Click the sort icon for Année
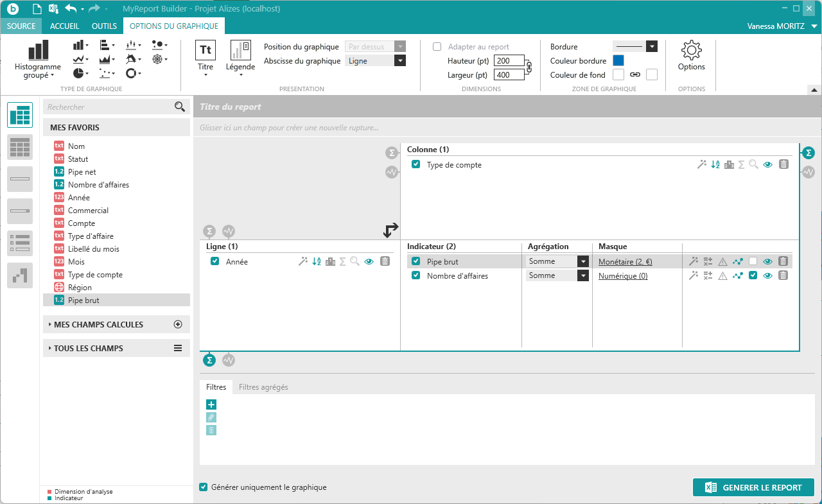This screenshot has height=504, width=822. pyautogui.click(x=317, y=261)
